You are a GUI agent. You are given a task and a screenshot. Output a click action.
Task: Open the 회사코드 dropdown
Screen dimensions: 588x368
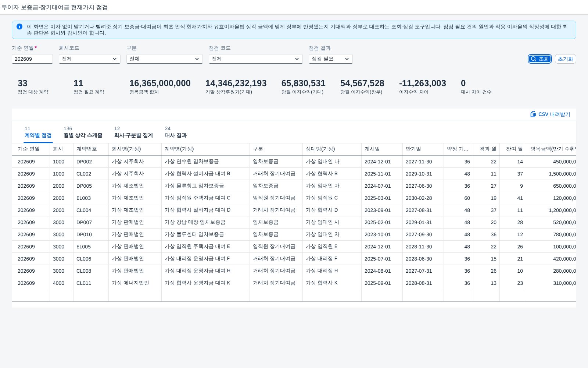(90, 59)
